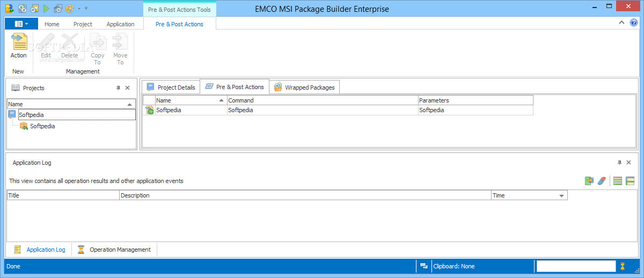Image resolution: width=644 pixels, height=278 pixels.
Task: Click the Projects panel book icon
Action: (16, 88)
